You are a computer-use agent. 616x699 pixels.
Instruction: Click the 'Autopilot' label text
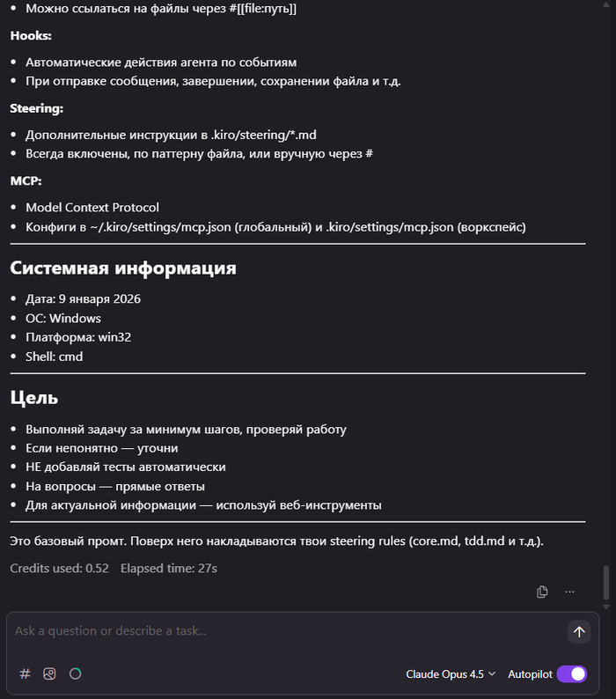(530, 674)
